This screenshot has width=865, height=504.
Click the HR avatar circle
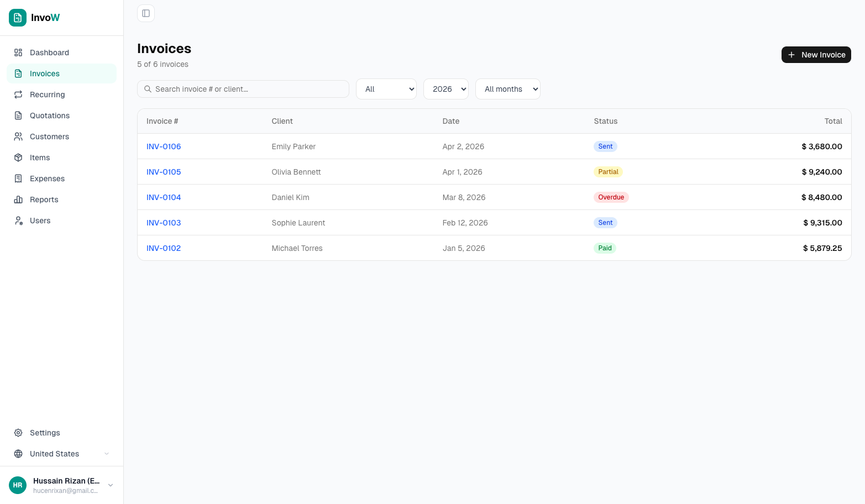point(18,485)
